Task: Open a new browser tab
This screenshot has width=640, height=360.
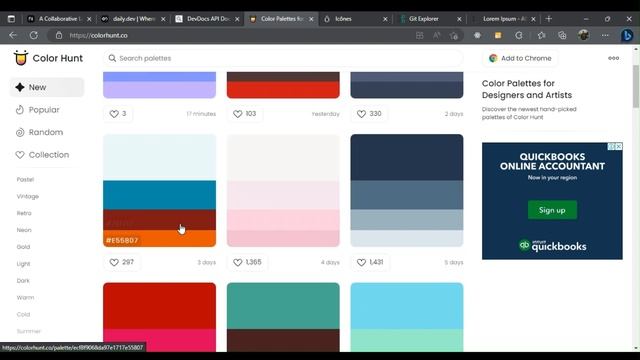Action: point(549,19)
